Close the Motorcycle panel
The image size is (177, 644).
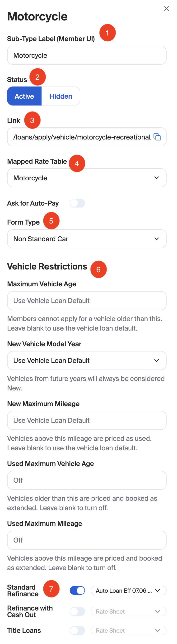(x=167, y=9)
